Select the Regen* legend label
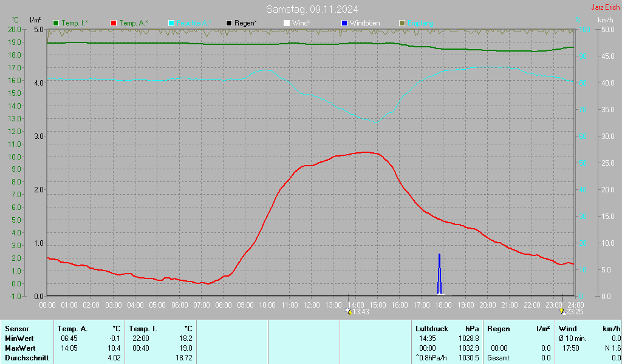 pyautogui.click(x=245, y=24)
